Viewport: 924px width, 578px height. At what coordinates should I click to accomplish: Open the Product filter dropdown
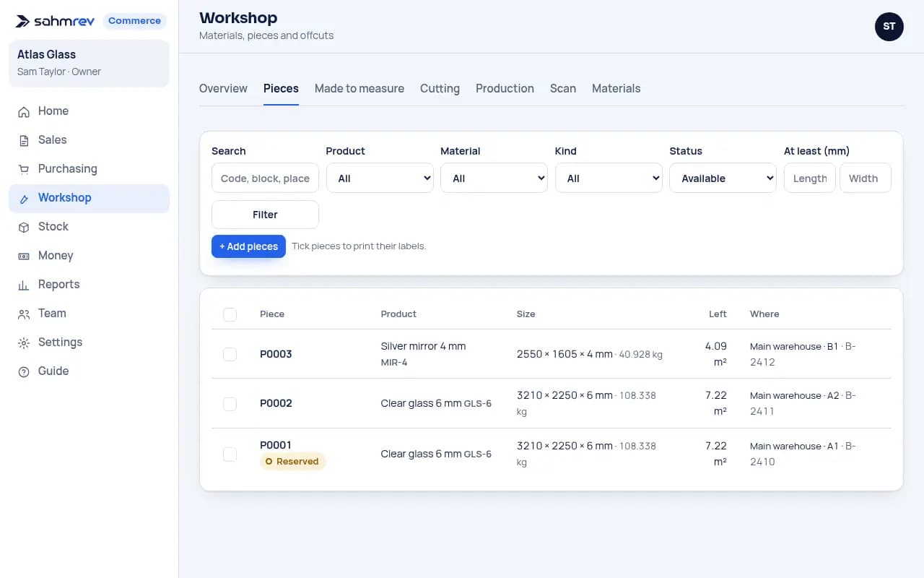coord(380,178)
